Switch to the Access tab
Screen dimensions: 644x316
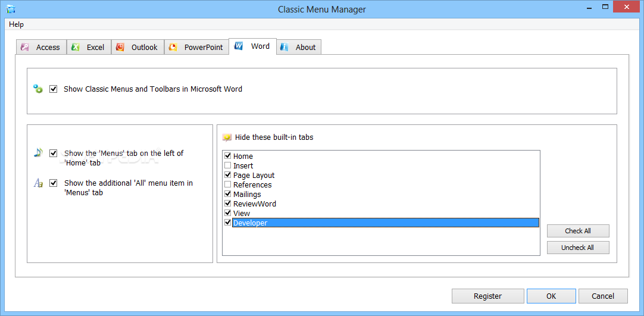(42, 47)
